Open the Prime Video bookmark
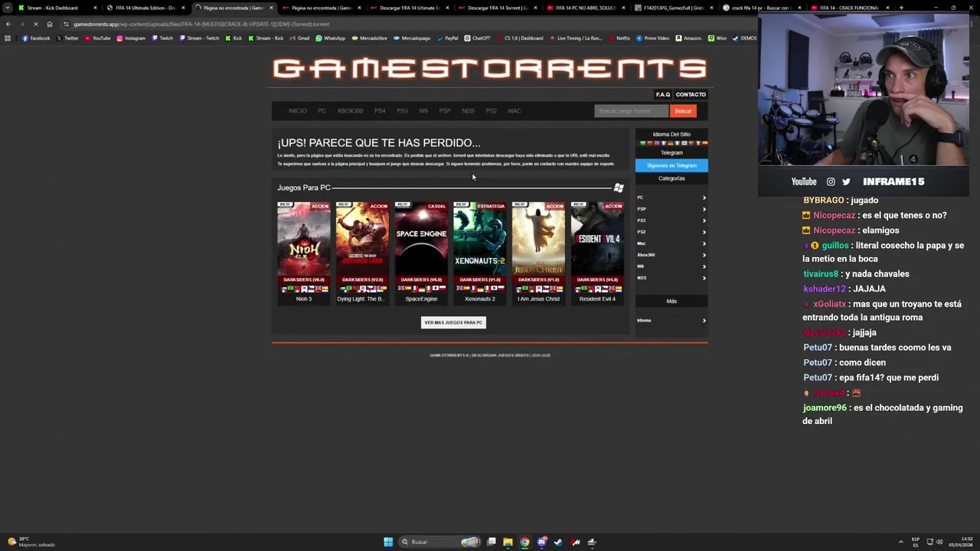The width and height of the screenshot is (980, 551). point(652,38)
